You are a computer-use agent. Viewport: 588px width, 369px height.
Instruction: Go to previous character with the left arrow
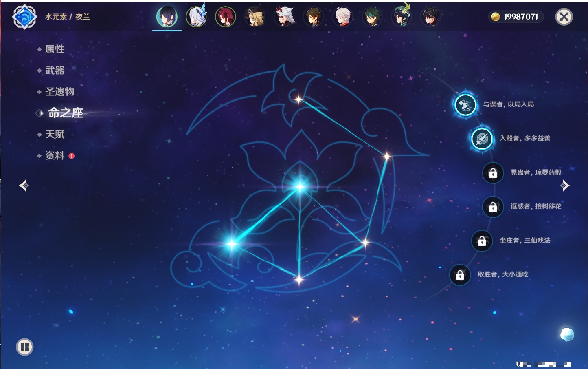tap(24, 186)
